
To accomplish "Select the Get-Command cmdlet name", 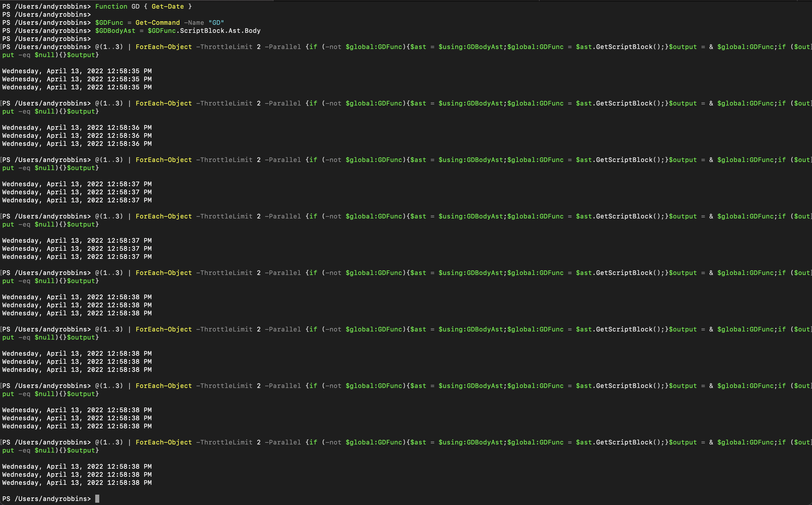I will pos(157,22).
